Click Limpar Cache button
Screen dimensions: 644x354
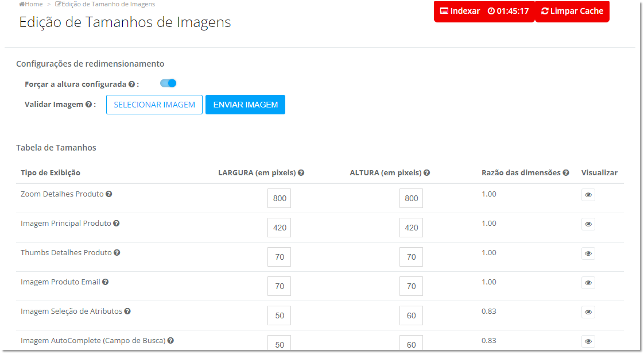(572, 11)
